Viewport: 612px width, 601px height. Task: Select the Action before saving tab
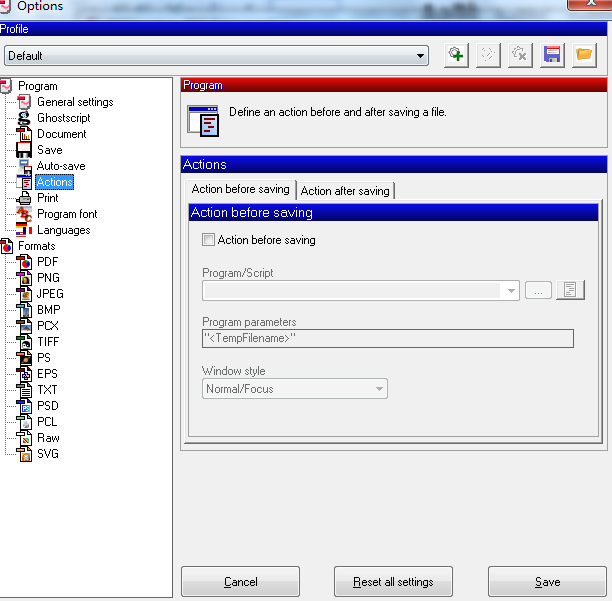point(240,189)
